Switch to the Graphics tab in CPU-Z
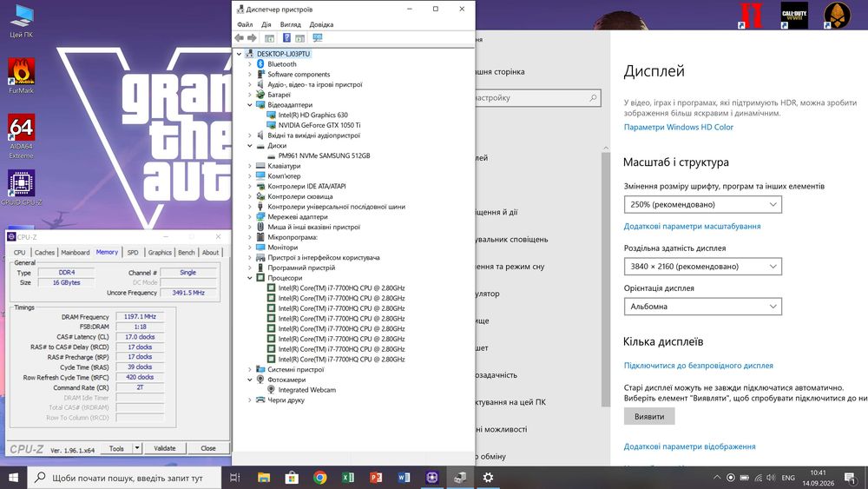 160,253
